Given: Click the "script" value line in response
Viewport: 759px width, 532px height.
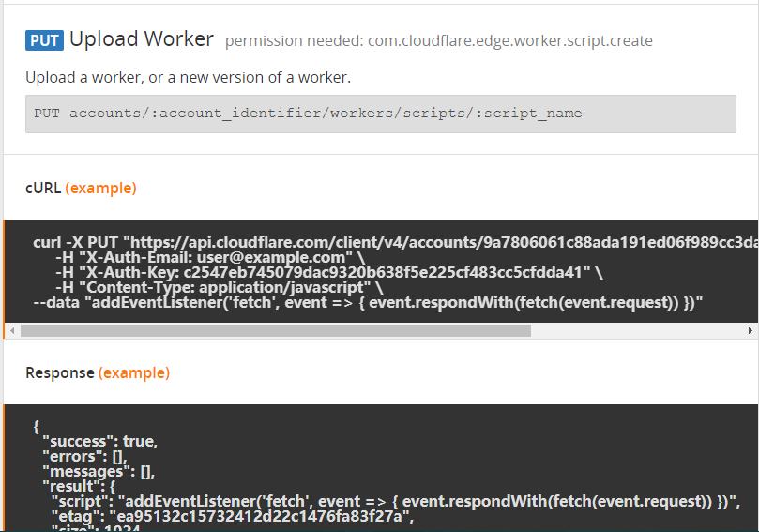Looking at the screenshot, I should (396, 501).
